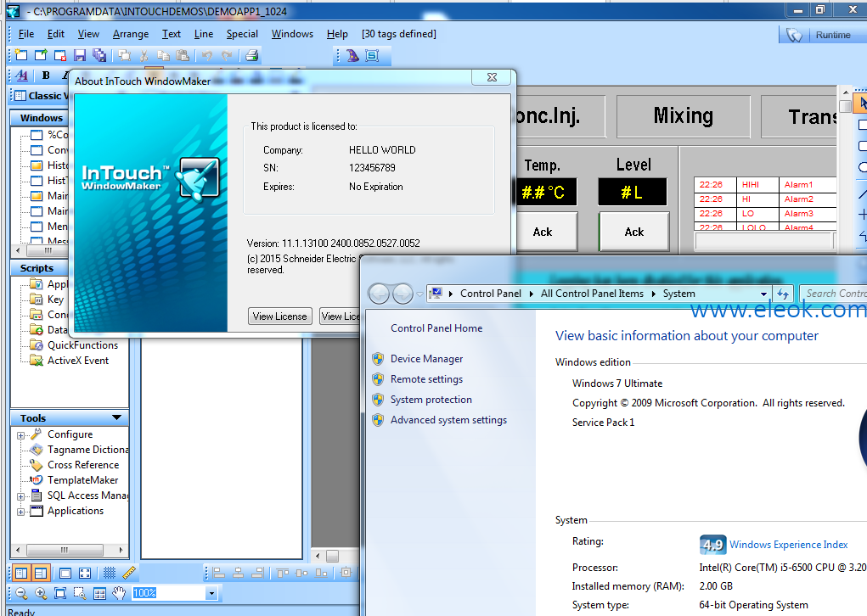Click the Ack button under Level
Image resolution: width=867 pixels, height=616 pixels.
[633, 232]
